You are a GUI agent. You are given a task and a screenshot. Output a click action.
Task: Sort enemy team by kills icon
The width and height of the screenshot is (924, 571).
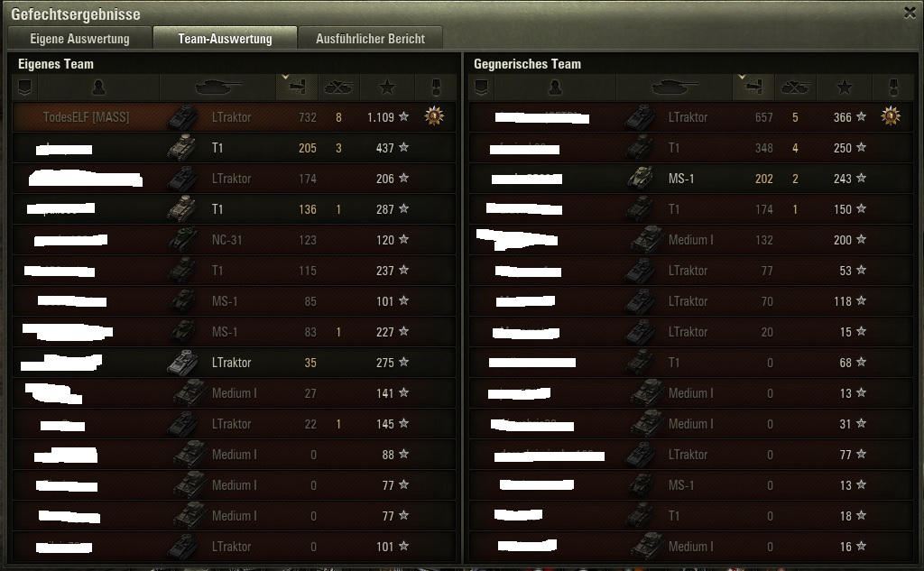pyautogui.click(x=796, y=87)
